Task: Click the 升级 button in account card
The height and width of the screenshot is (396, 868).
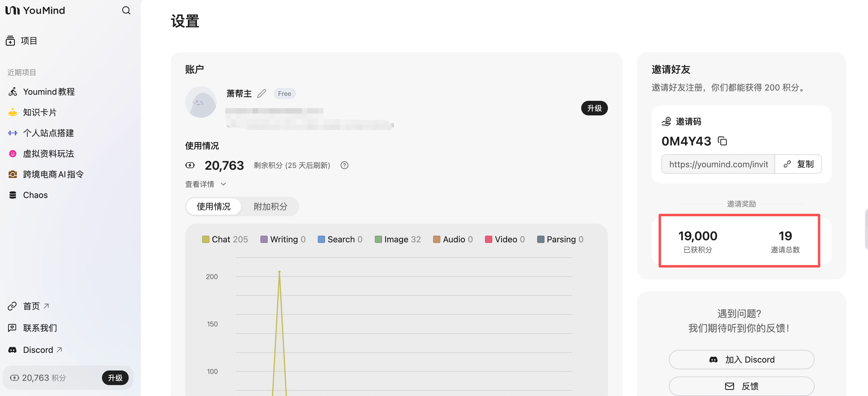Action: (594, 108)
